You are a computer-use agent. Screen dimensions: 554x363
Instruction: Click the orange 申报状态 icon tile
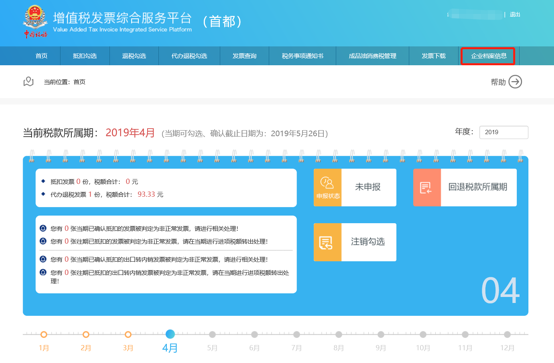[x=328, y=187]
